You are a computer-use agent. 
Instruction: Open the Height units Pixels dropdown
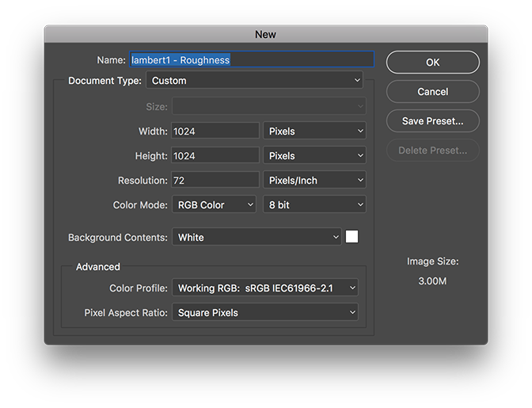click(x=315, y=156)
